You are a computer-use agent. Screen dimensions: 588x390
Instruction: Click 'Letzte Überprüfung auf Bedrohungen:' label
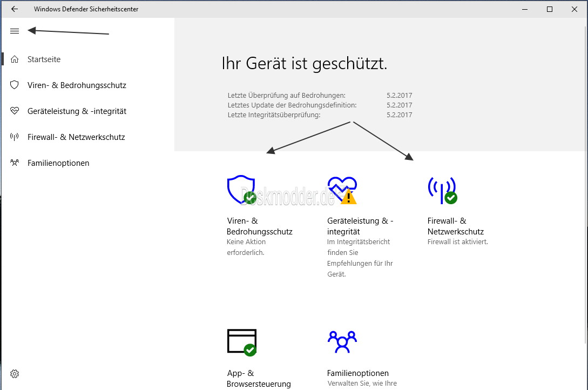point(287,95)
